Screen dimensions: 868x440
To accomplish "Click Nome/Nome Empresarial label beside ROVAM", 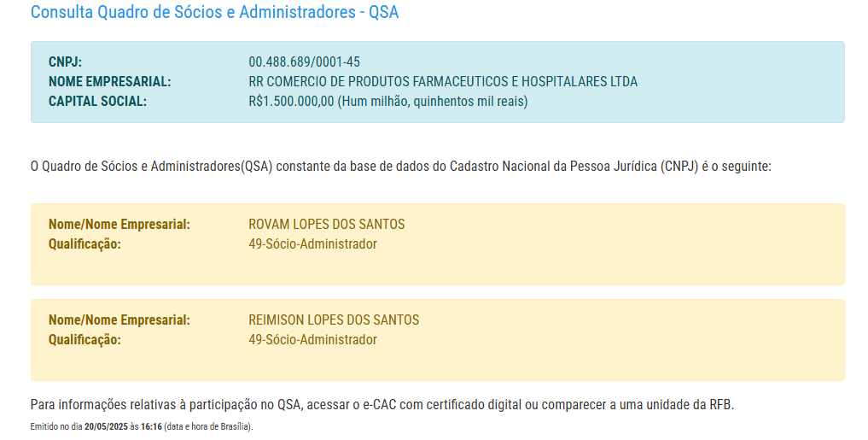I will coord(119,225).
